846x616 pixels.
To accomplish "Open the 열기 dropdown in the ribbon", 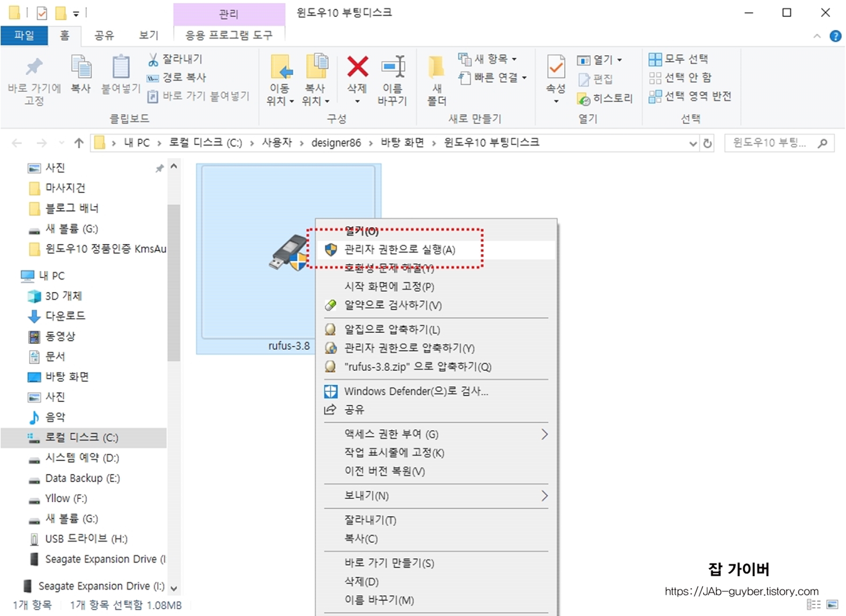I will coord(600,60).
